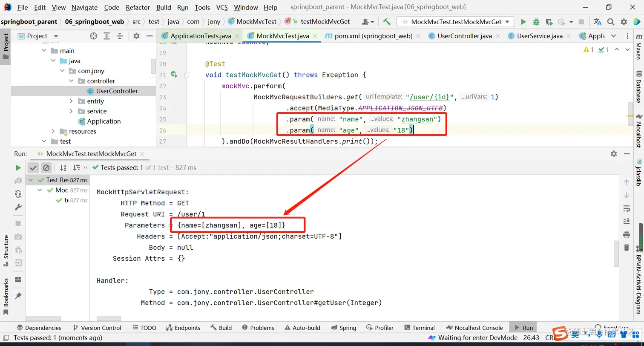Click the run gutter icon beside testMockMvcGet
The image size is (644, 346).
[174, 75]
